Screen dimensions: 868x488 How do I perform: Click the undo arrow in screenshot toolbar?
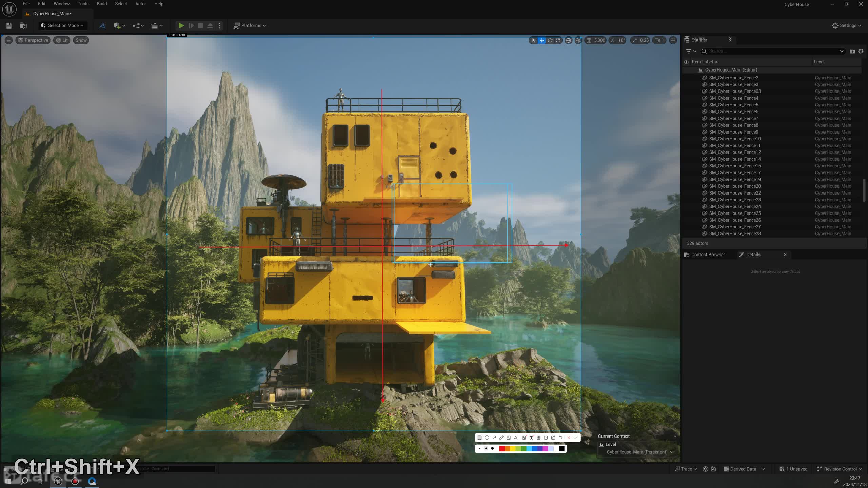560,438
